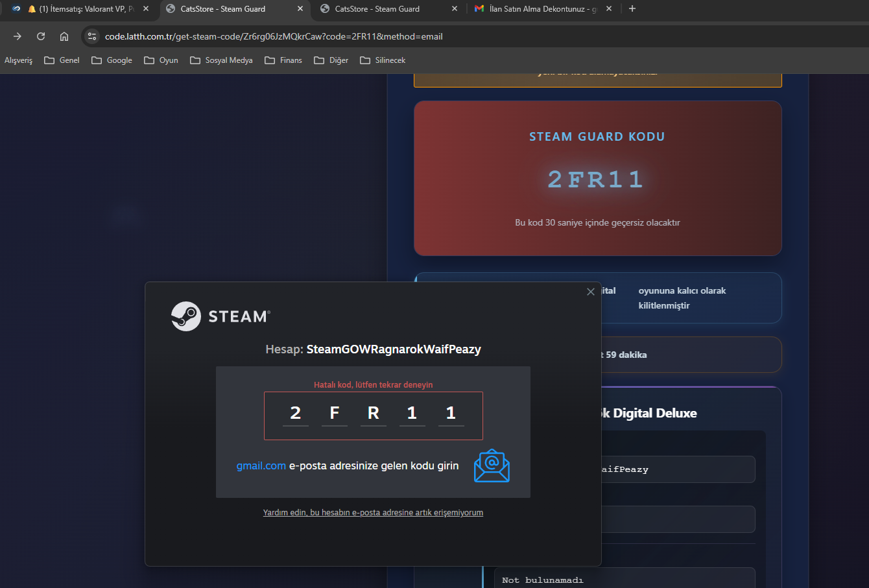Switch to the İtemsatış Valorant VP tab
869x588 pixels.
pyautogui.click(x=80, y=8)
